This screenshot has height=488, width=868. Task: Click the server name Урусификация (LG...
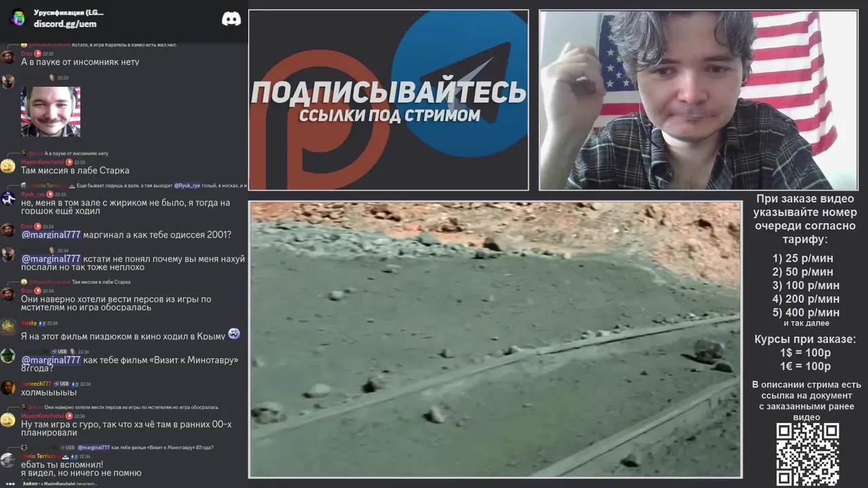tap(68, 12)
